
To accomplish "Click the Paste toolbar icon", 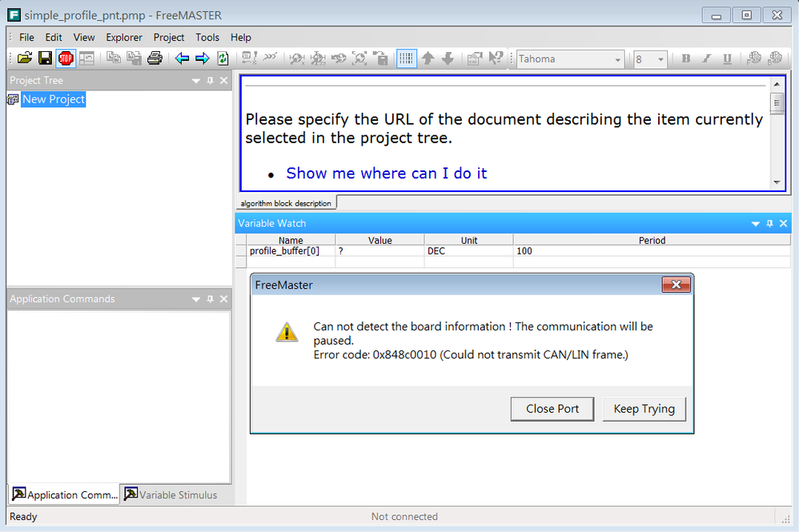I will point(134,58).
